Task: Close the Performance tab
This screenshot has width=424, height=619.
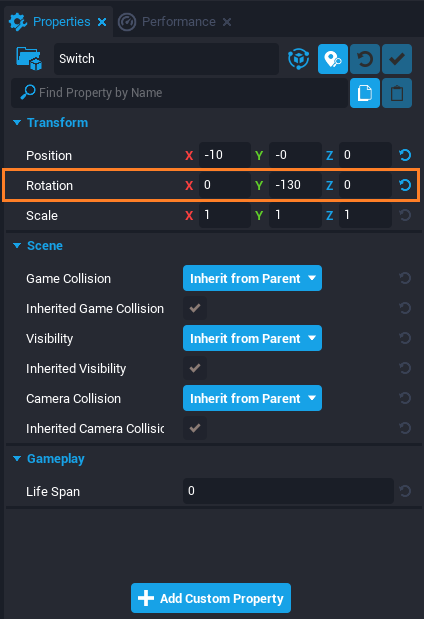Action: click(227, 22)
